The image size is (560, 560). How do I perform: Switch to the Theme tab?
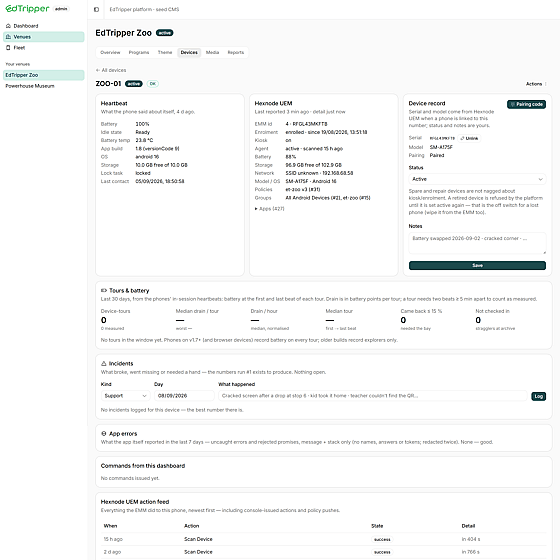pyautogui.click(x=165, y=52)
